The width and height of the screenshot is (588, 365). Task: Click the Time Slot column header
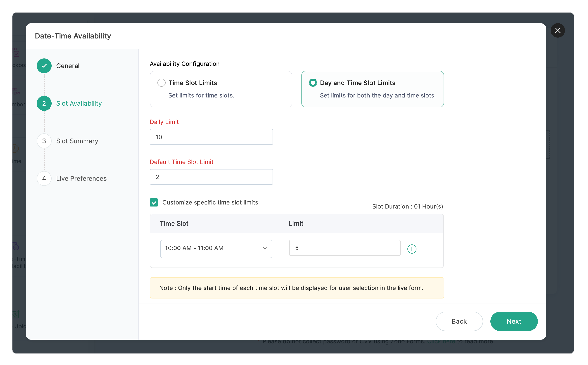point(174,223)
